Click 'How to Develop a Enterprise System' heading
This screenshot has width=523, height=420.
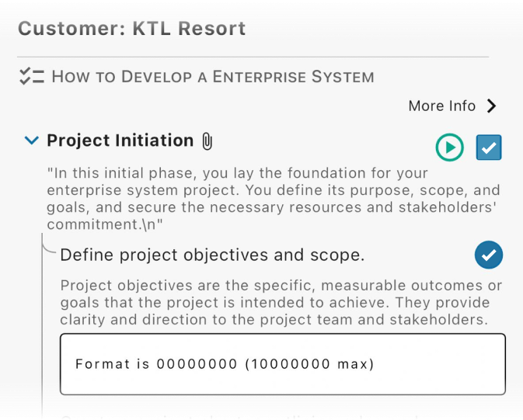213,77
